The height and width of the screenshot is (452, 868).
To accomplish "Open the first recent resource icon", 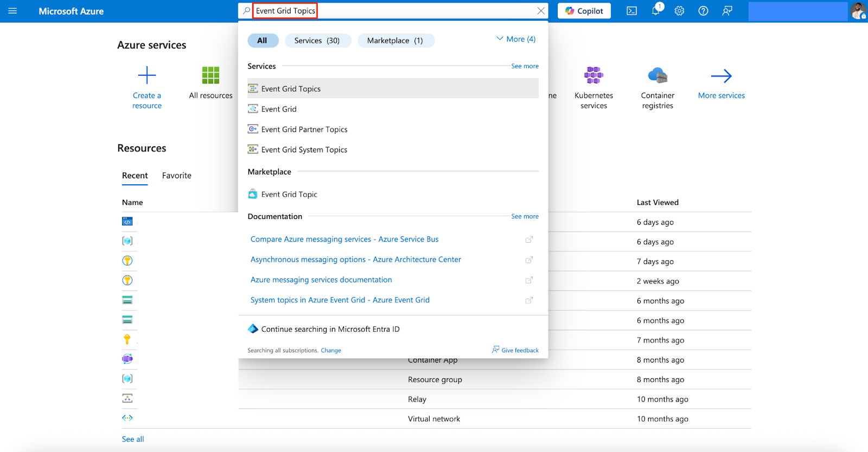I will 127,221.
